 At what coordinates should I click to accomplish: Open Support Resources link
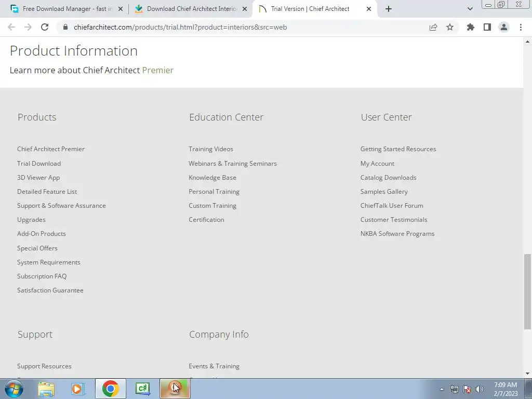pyautogui.click(x=45, y=366)
